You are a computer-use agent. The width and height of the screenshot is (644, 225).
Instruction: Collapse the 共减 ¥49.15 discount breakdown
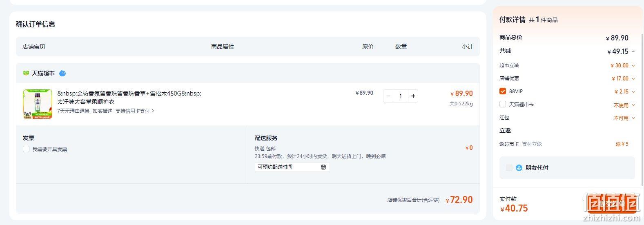633,51
